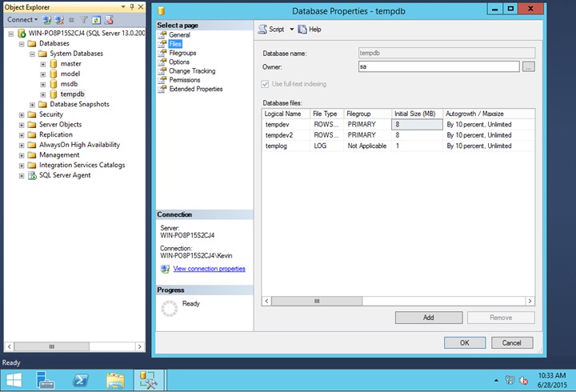Select the SQL Server Agent icon
Screen dimensions: 576x392
pos(32,175)
